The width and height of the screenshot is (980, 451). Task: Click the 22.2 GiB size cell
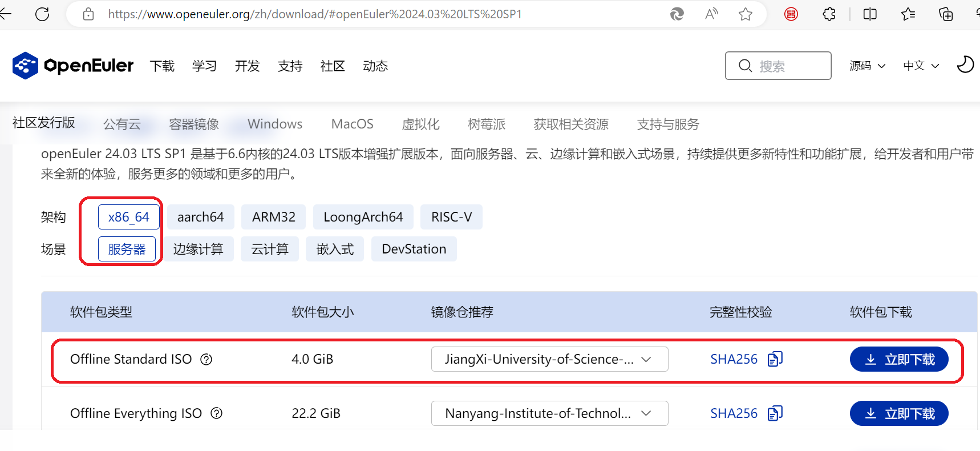pyautogui.click(x=316, y=413)
